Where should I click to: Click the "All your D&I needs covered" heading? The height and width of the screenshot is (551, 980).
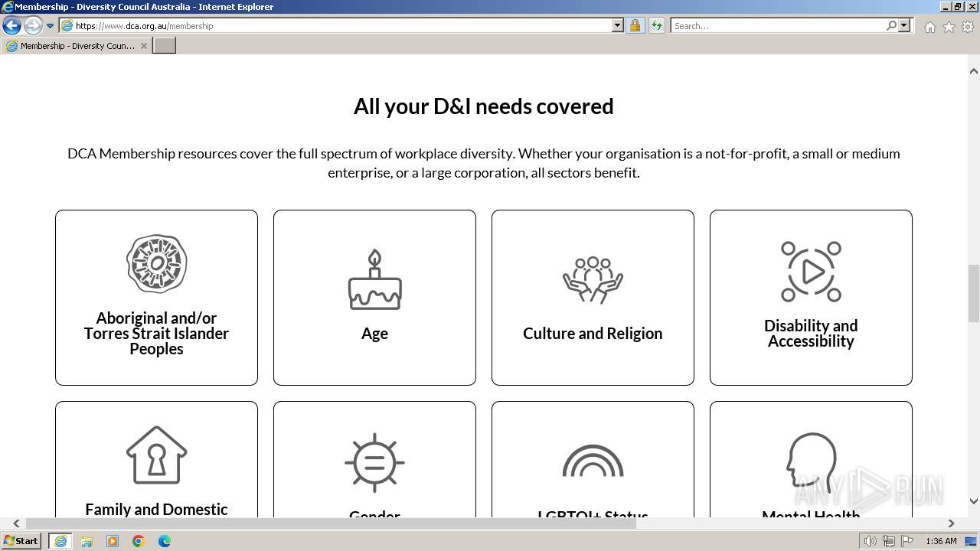pyautogui.click(x=484, y=106)
